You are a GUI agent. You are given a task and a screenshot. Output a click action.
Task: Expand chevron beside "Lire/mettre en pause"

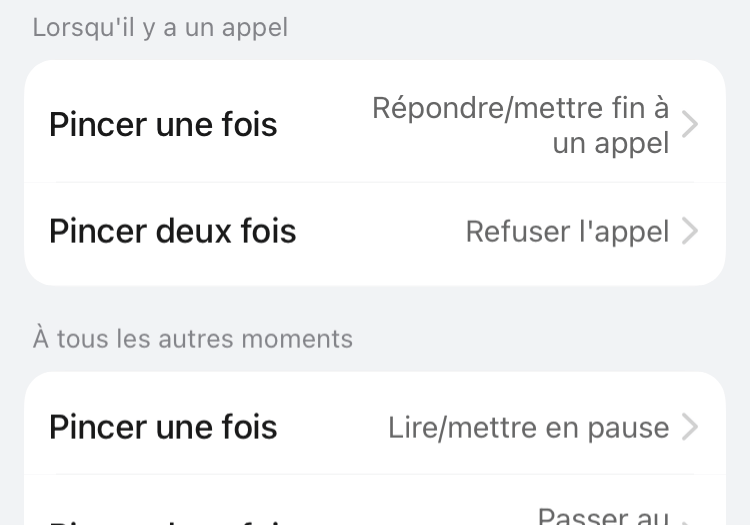click(690, 428)
